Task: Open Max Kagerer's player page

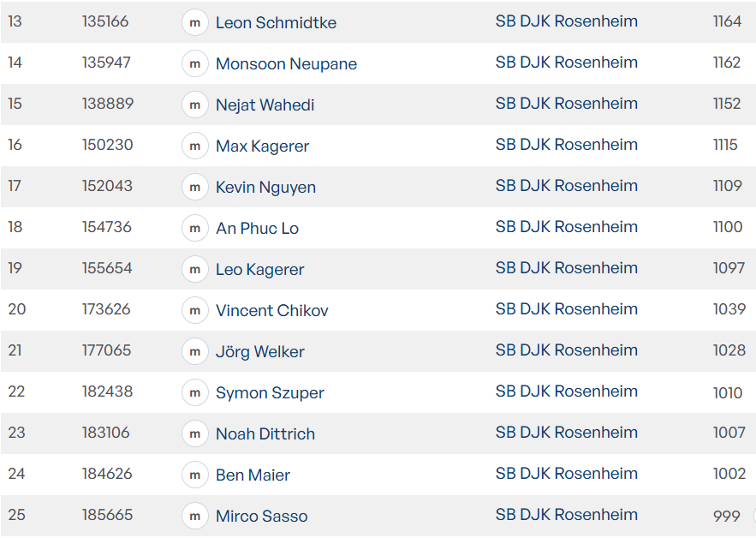Action: pos(262,146)
